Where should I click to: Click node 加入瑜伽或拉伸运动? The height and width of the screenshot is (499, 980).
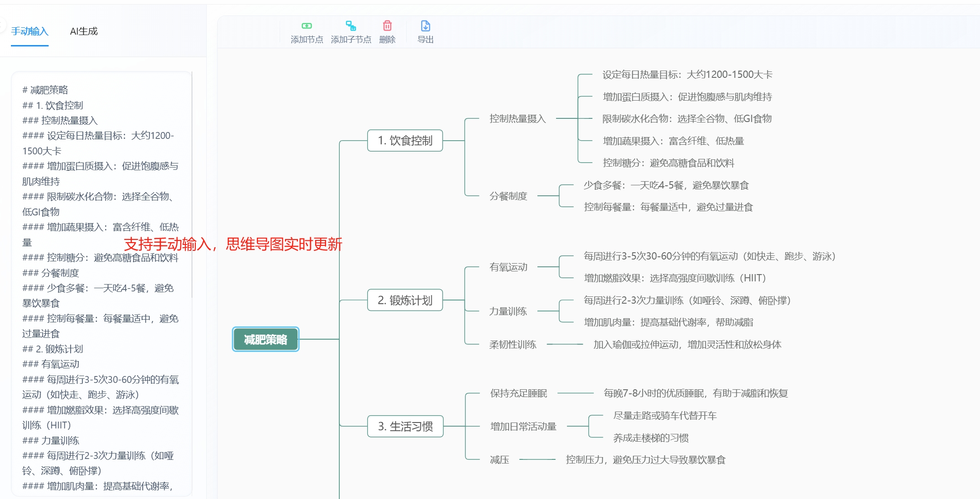[687, 345]
